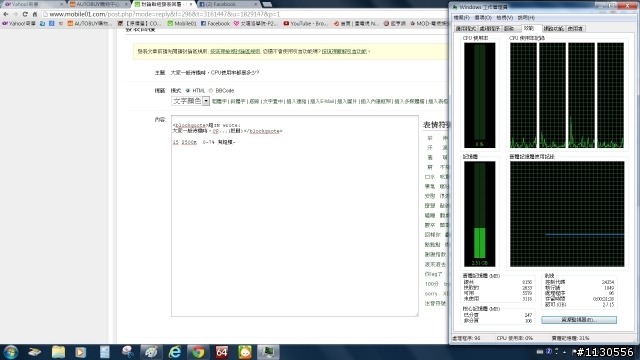The image size is (640, 360).
Task: Click the memory usage meter gauge
Action: click(x=480, y=214)
